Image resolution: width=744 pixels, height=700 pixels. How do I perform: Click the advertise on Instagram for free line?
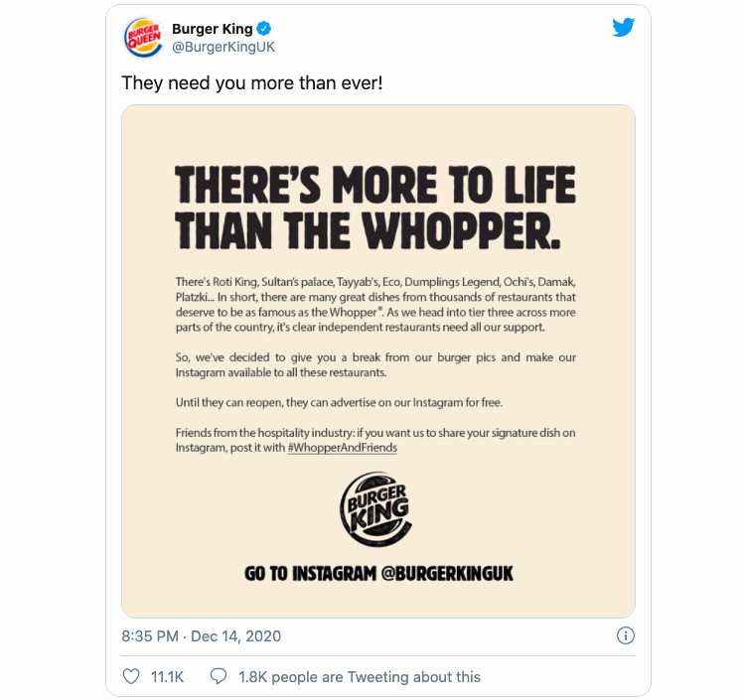click(339, 402)
